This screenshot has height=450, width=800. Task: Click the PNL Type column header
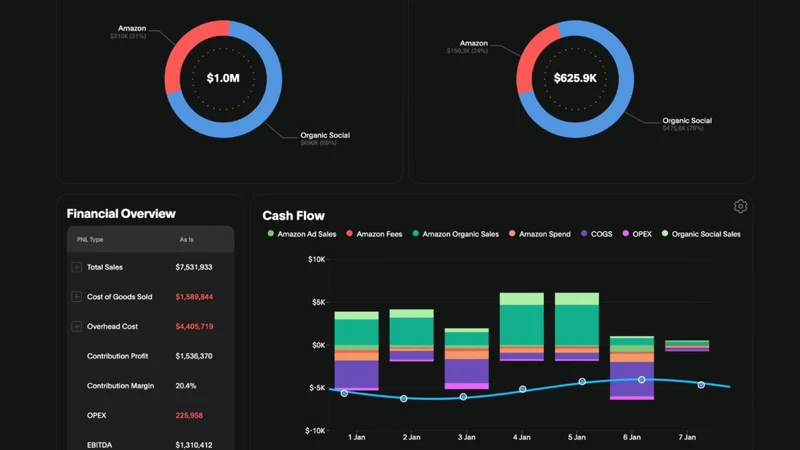(90, 239)
